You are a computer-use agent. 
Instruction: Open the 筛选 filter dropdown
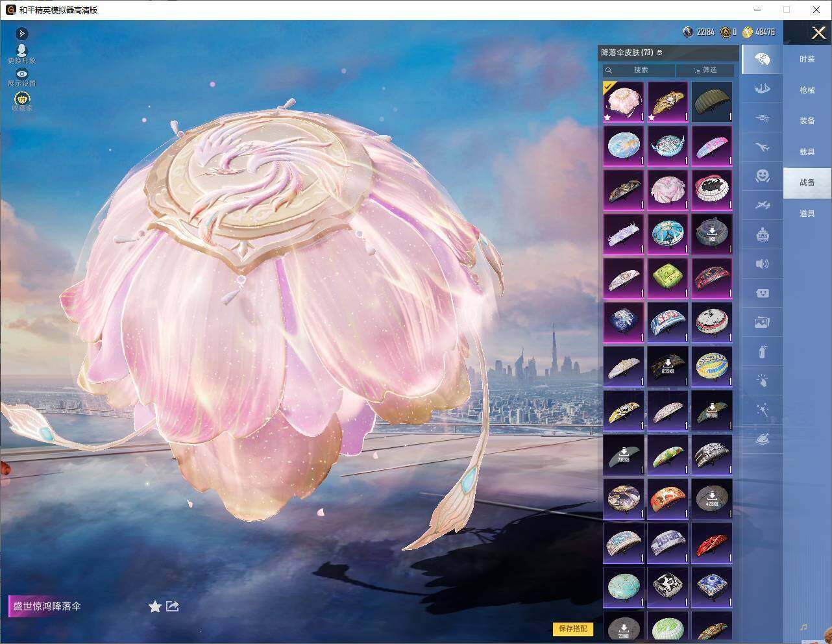click(x=705, y=70)
